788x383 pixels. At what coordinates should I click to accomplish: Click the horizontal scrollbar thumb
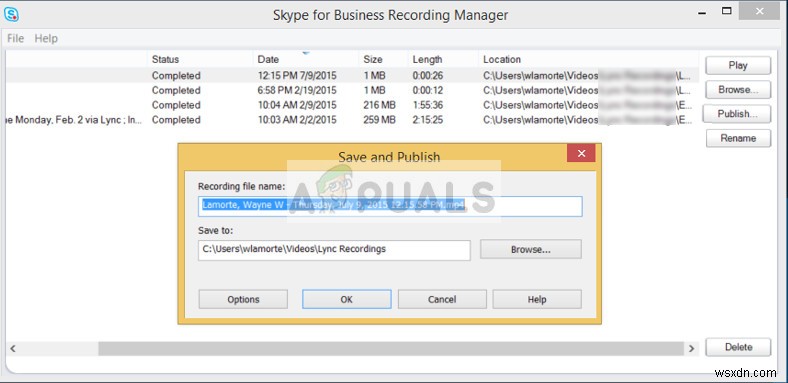point(391,348)
